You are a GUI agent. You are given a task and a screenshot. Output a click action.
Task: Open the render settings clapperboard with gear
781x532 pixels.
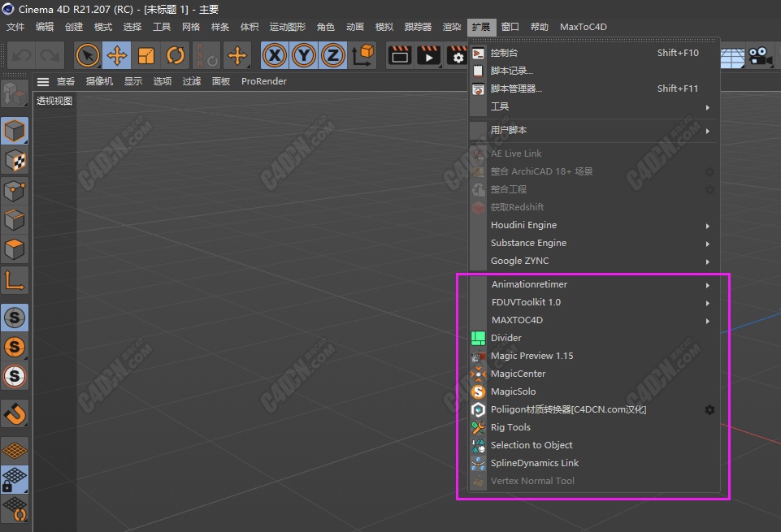(x=458, y=55)
